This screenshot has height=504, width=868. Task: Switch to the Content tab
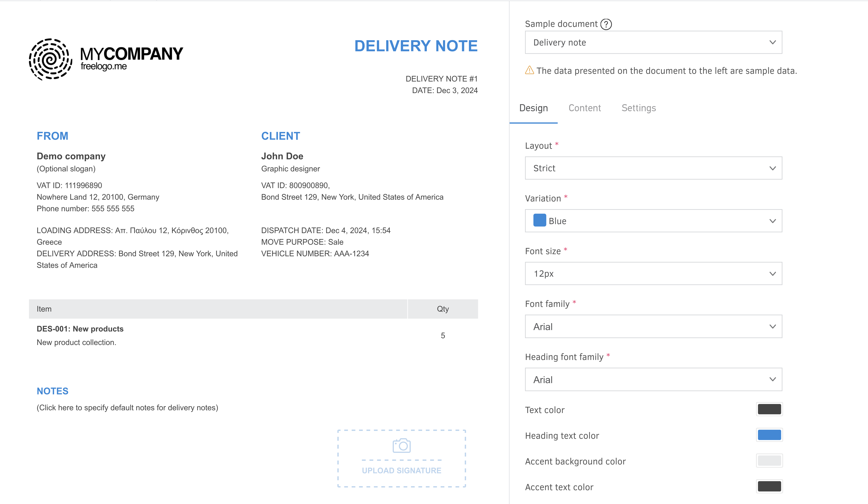pos(585,108)
